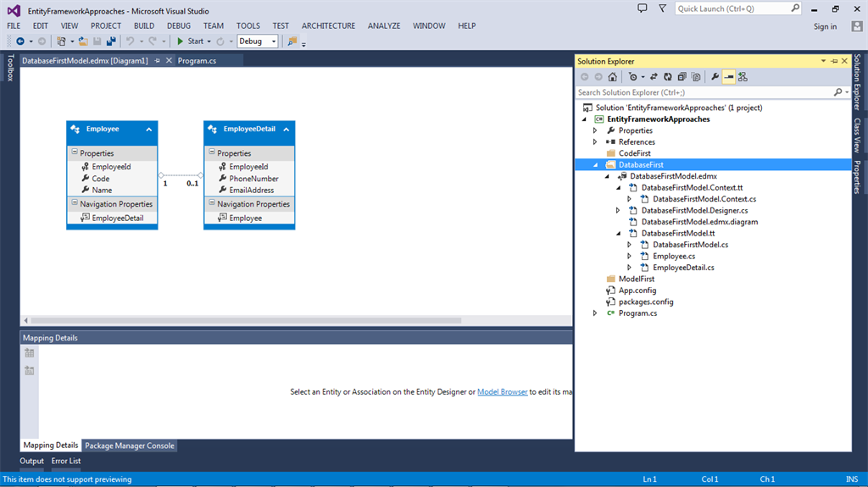Image resolution: width=868 pixels, height=487 pixels.
Task: Select the Code property in Employee entity
Action: pos(101,179)
